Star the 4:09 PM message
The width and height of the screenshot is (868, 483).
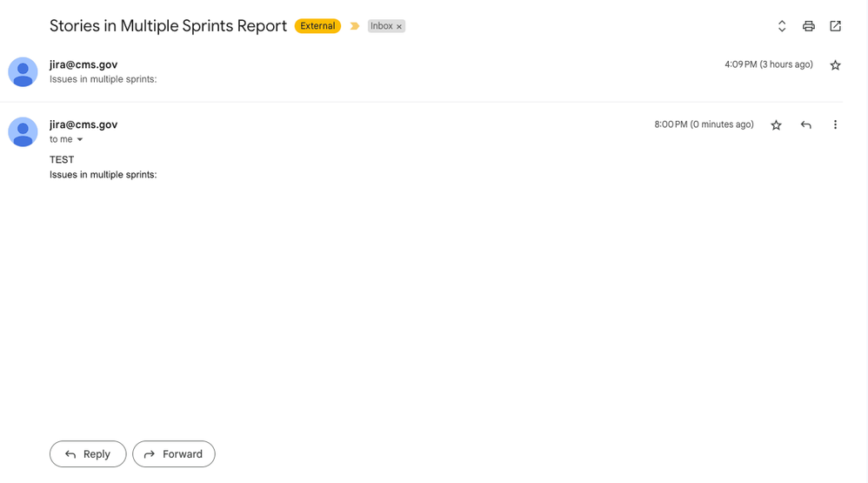point(835,65)
